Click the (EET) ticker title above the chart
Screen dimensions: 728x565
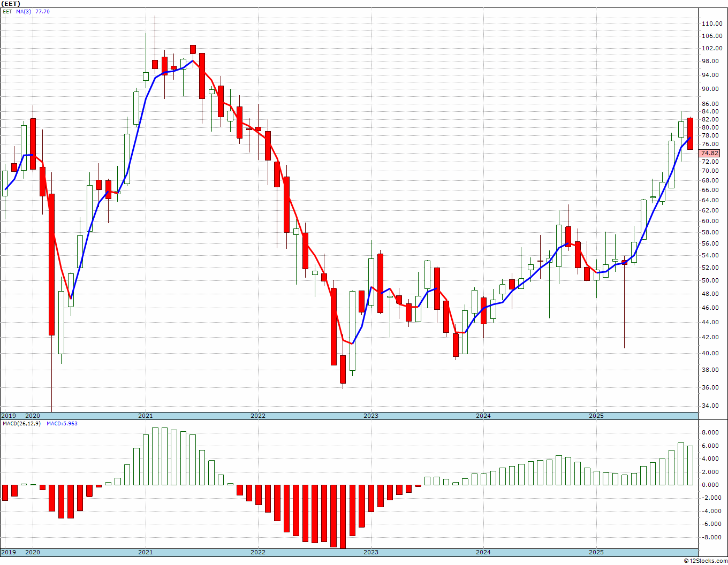(11, 4)
